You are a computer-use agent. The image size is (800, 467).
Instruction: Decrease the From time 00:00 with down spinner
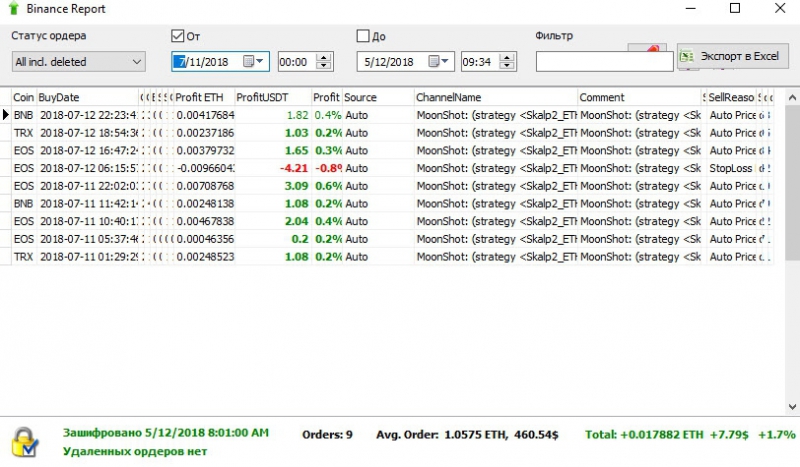[323, 66]
